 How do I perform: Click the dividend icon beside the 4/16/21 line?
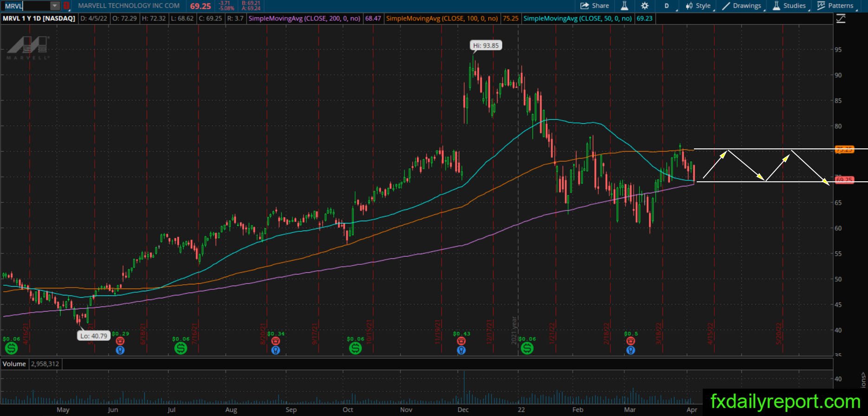(x=11, y=348)
